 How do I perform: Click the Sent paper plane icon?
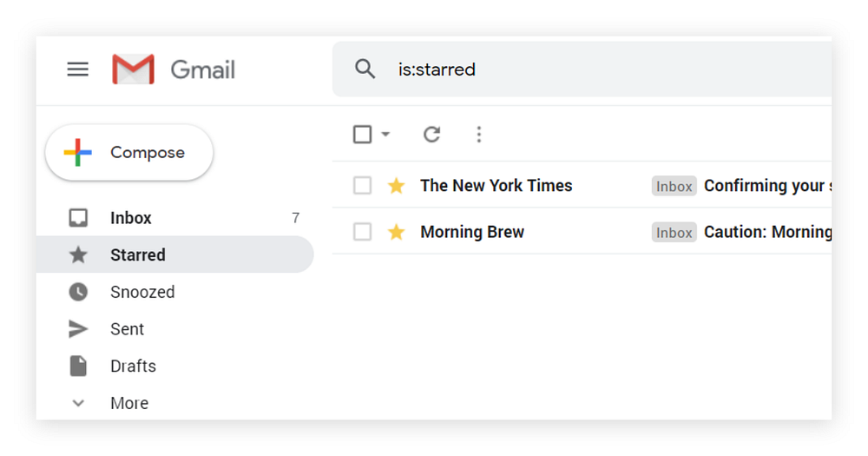coord(78,329)
